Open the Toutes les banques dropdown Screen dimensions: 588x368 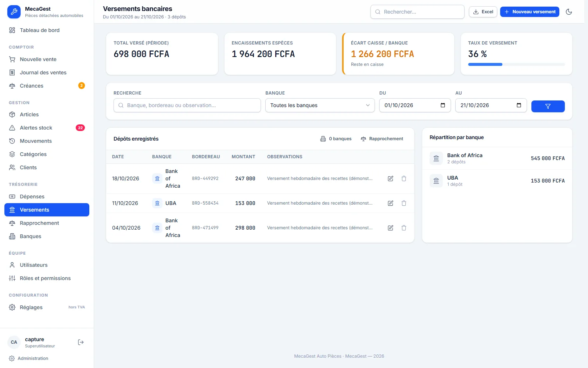click(320, 105)
